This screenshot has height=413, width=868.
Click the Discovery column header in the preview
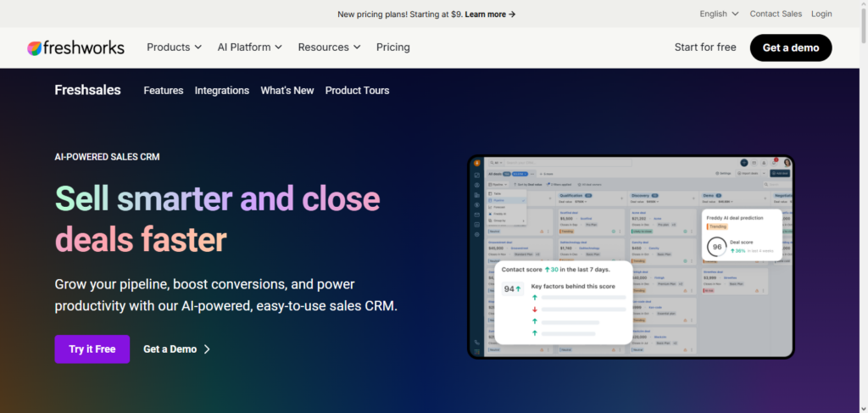[644, 195]
